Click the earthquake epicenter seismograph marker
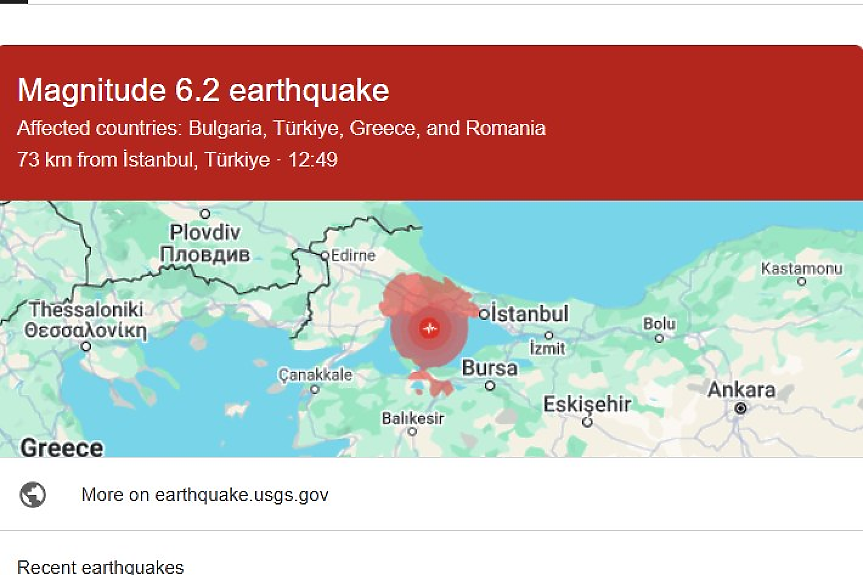 coord(430,327)
